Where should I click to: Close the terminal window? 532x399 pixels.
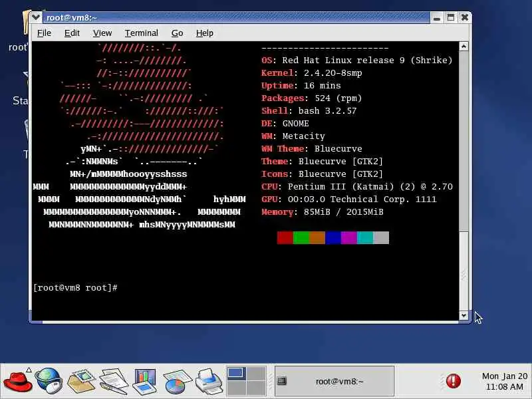(464, 17)
